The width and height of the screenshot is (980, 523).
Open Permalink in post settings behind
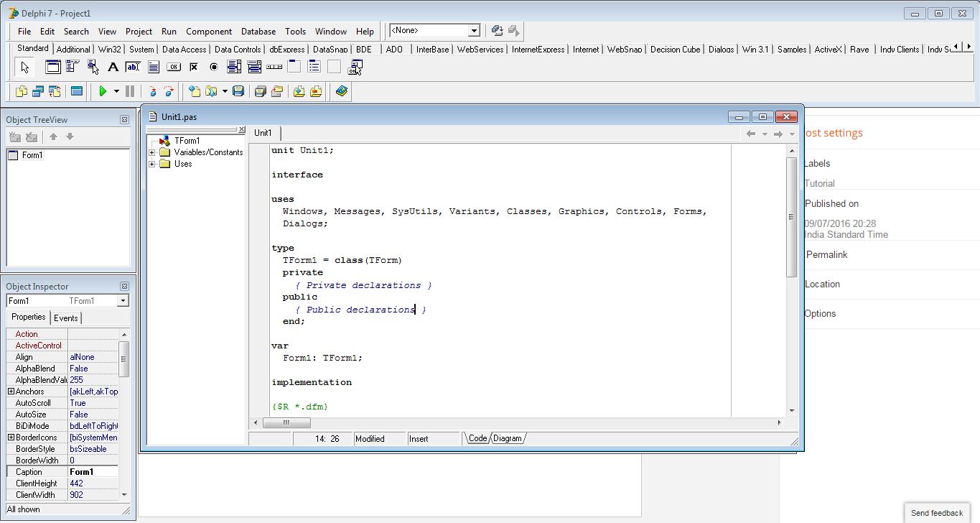826,255
